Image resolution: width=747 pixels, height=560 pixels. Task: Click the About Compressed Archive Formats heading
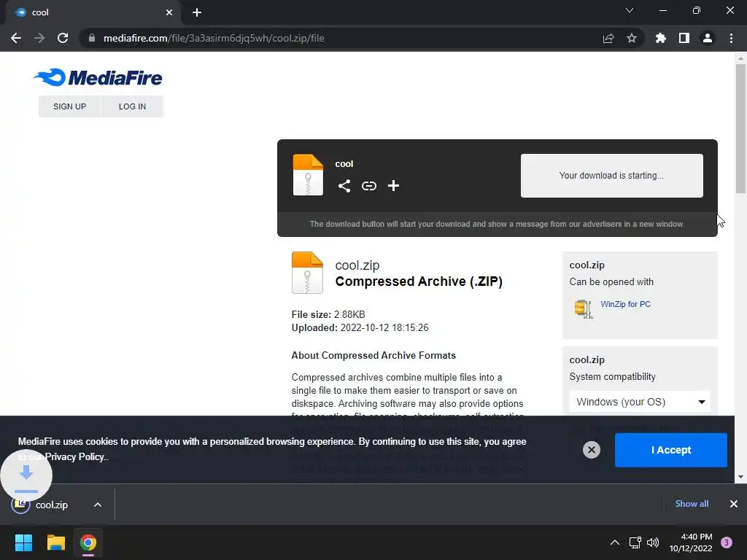click(x=373, y=356)
